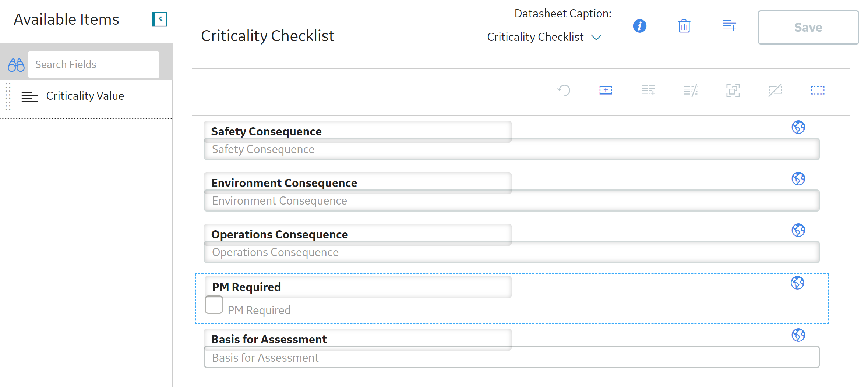Collapse the Available Items panel
The height and width of the screenshot is (387, 868).
point(160,19)
